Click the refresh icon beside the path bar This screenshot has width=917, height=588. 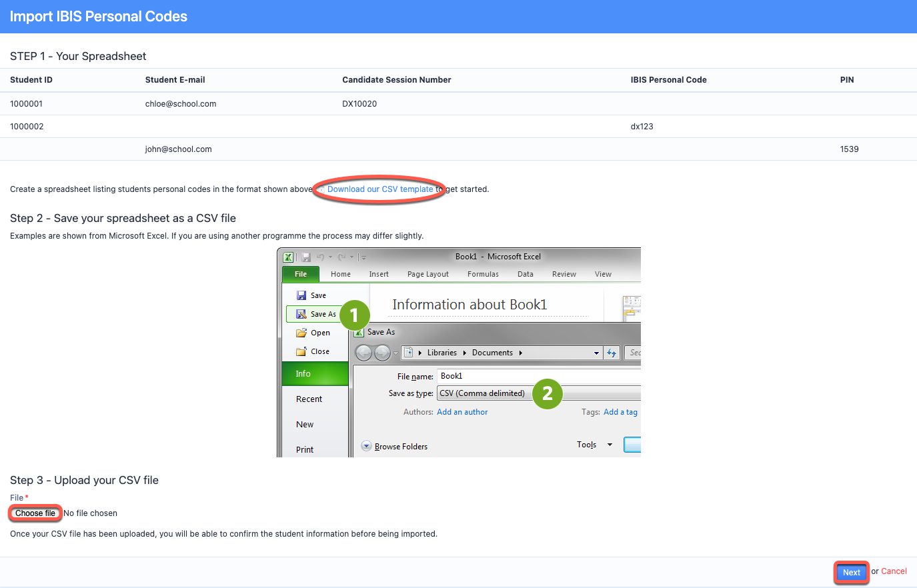(x=612, y=353)
